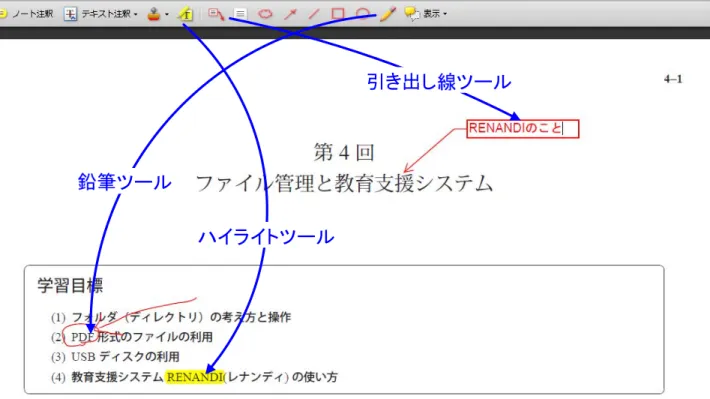Click the フォルダ(ディレクトリ)の考え方と操作 line
Viewport: 710px width, 399px height.
pyautogui.click(x=181, y=317)
